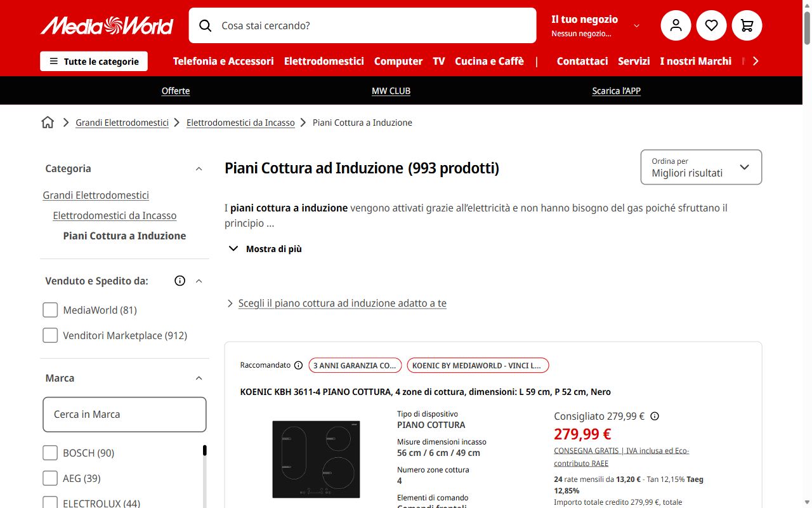Open Cucina e Caffè menu
Image resolution: width=812 pixels, height=508 pixels.
489,61
